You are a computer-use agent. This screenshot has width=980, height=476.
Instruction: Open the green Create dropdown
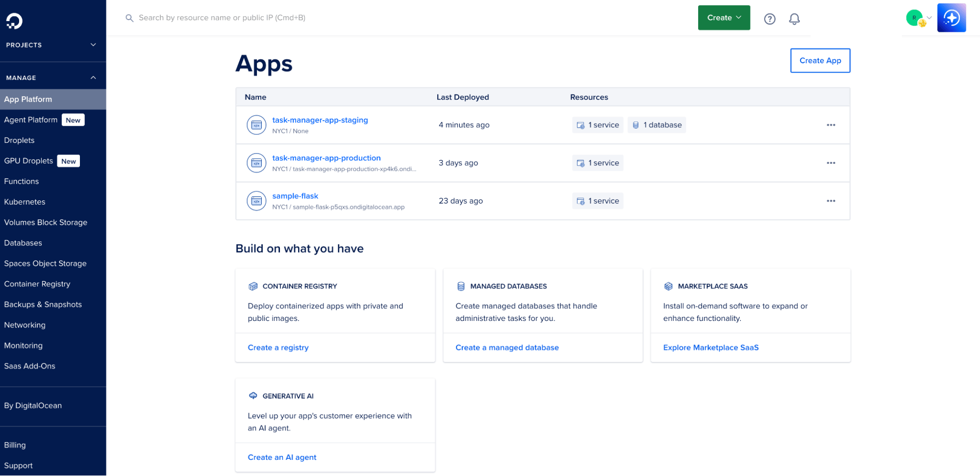[x=724, y=18]
